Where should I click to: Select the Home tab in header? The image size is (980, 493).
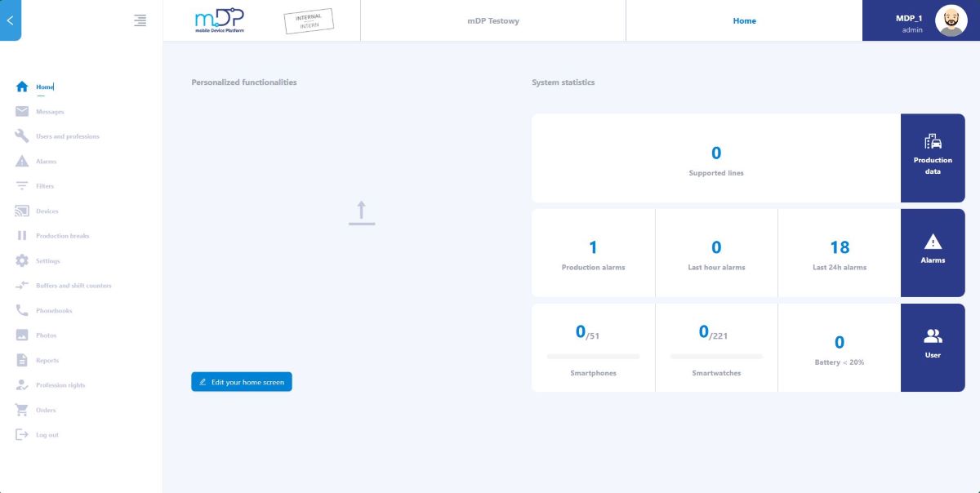coord(744,20)
